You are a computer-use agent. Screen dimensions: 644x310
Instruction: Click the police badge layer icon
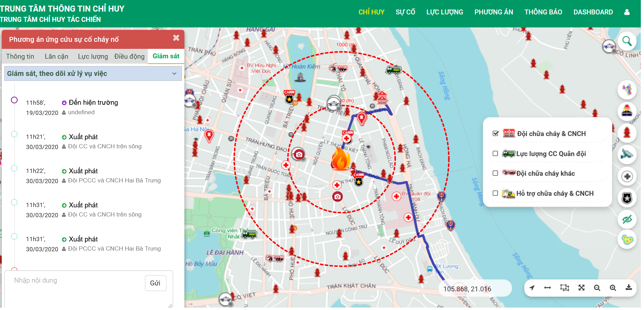627,198
